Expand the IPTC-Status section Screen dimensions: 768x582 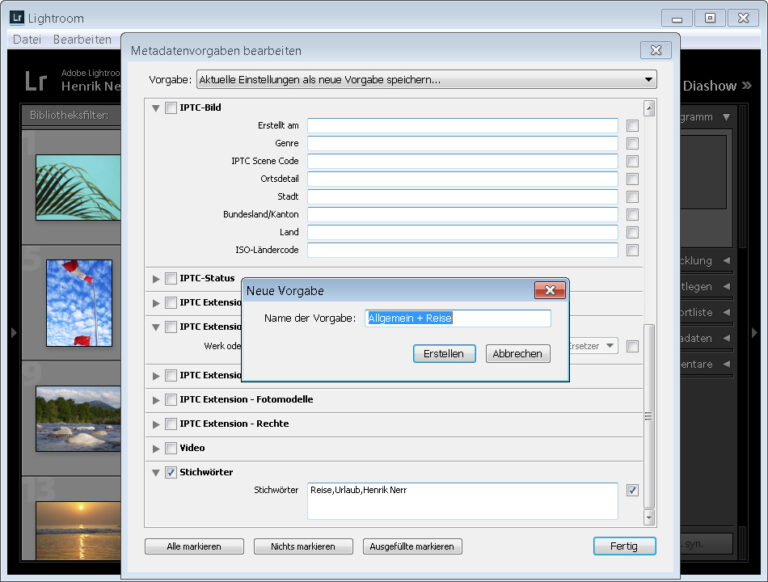tap(156, 278)
